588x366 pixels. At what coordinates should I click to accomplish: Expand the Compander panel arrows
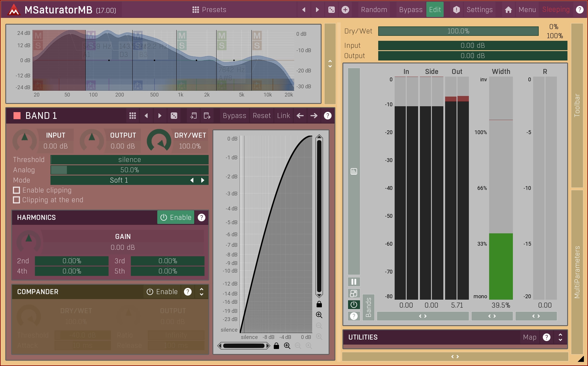click(202, 292)
